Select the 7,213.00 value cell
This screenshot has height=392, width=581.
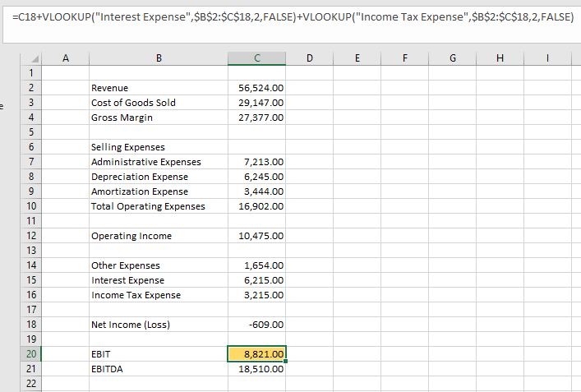pos(256,162)
